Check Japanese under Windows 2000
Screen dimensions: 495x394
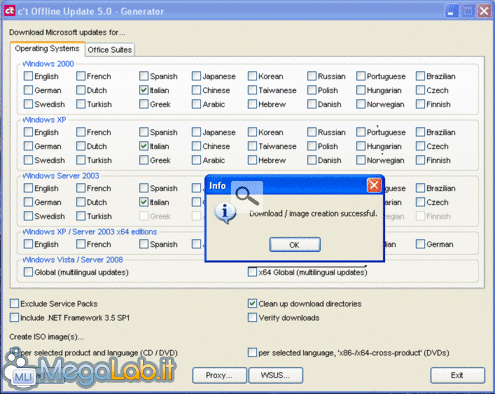(x=196, y=76)
